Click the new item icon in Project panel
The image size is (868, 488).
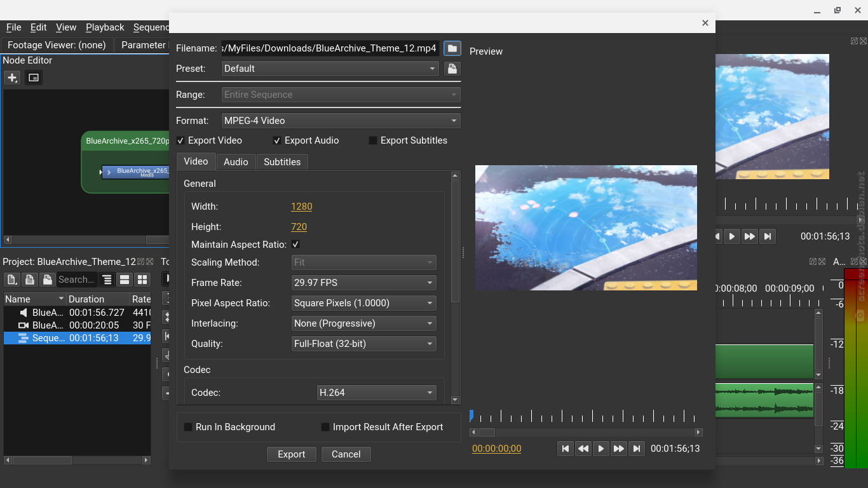(x=12, y=280)
